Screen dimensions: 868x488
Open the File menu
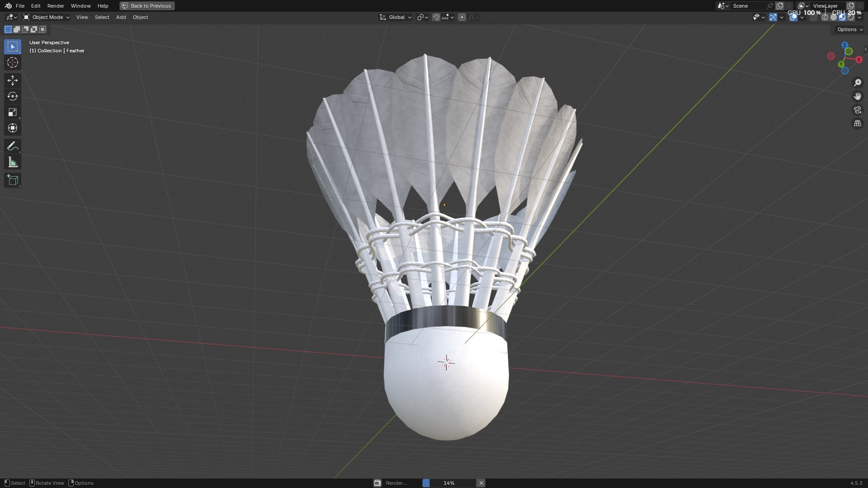pos(20,6)
